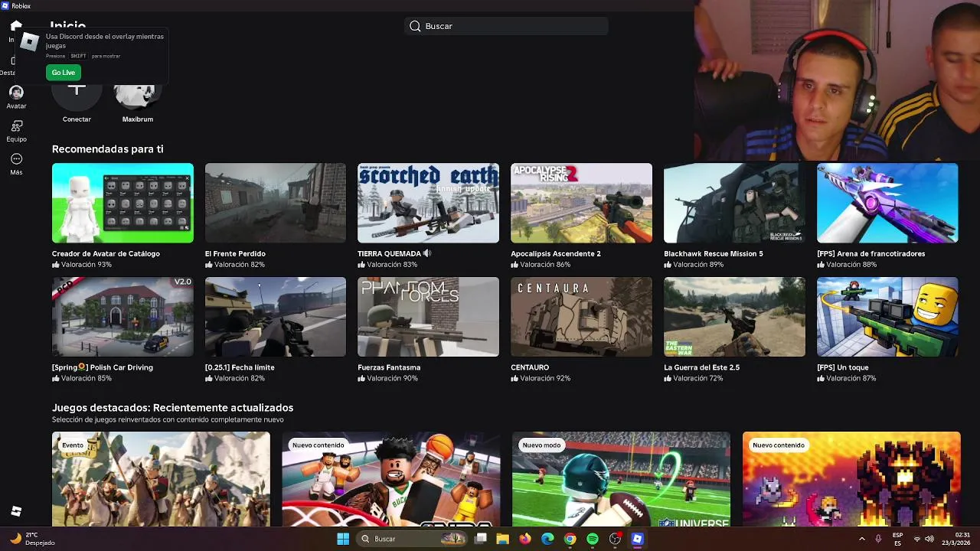
Task: Launch Microsoft Edge from the taskbar
Action: (x=547, y=539)
